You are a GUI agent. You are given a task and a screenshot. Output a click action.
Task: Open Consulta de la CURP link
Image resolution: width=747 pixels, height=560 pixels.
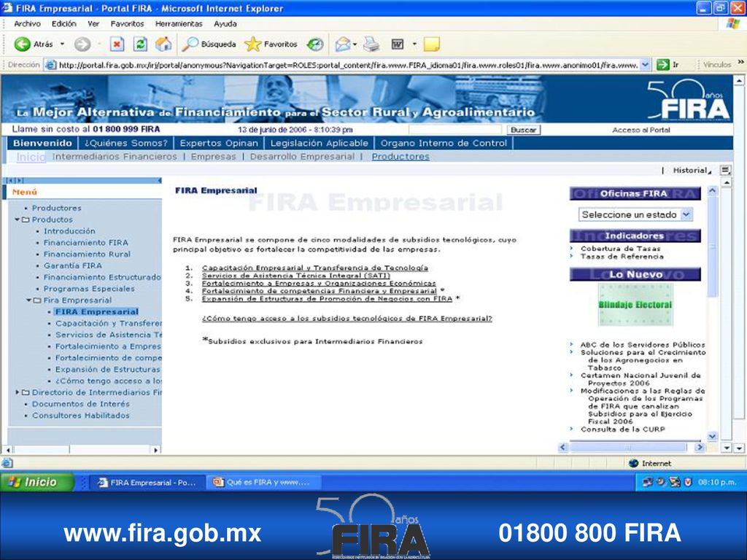click(x=622, y=429)
